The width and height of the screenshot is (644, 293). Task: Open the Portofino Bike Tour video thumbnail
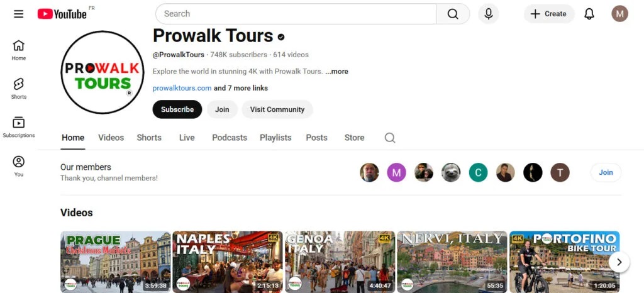[x=564, y=262]
